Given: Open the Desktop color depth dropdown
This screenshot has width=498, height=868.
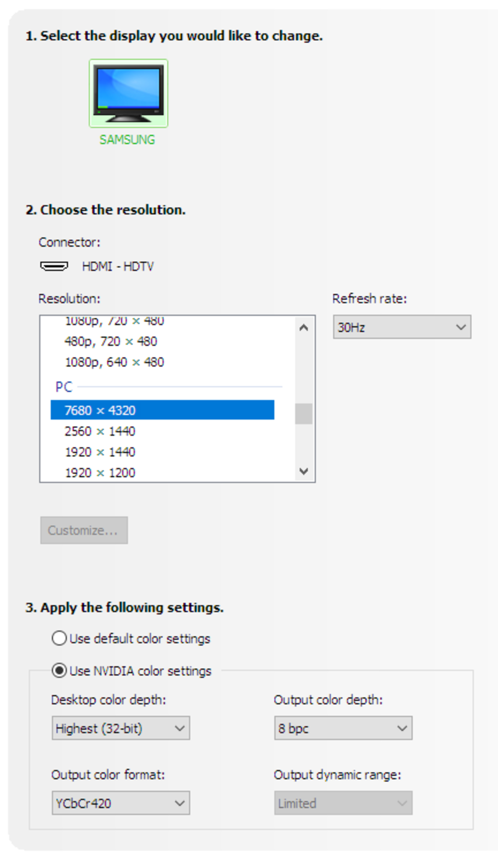Looking at the screenshot, I should pos(121,728).
